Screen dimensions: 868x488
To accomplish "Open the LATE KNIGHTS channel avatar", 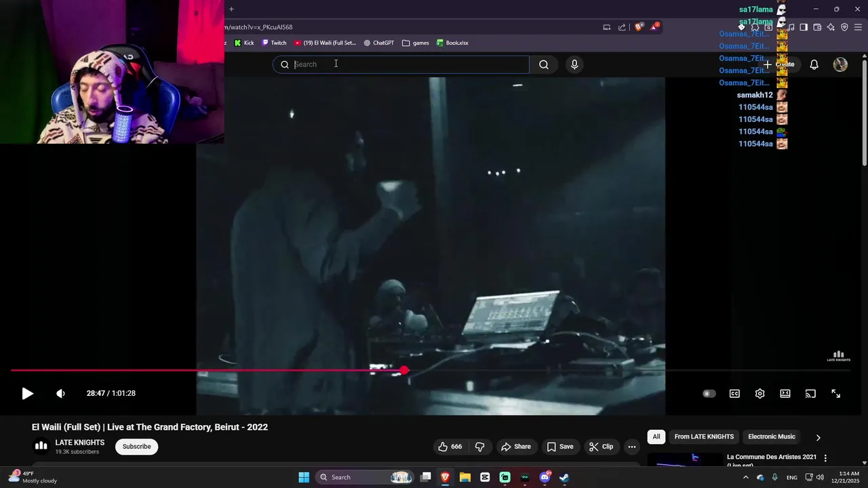I will pyautogui.click(x=41, y=446).
